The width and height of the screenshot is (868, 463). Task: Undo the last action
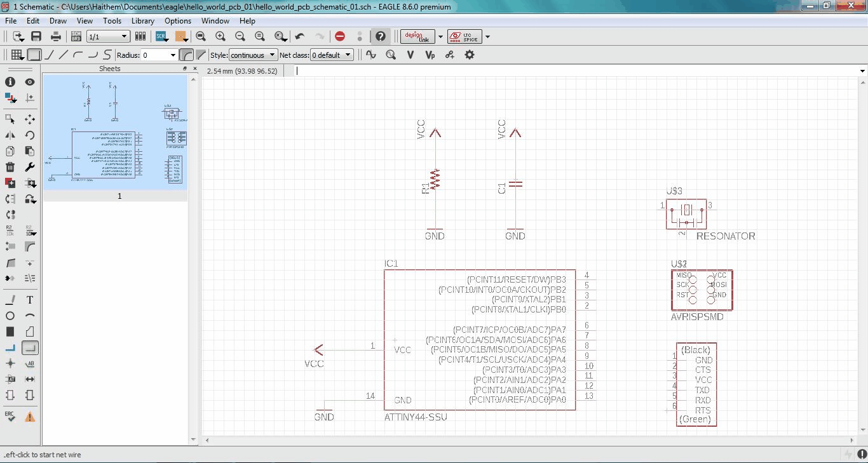pos(300,37)
